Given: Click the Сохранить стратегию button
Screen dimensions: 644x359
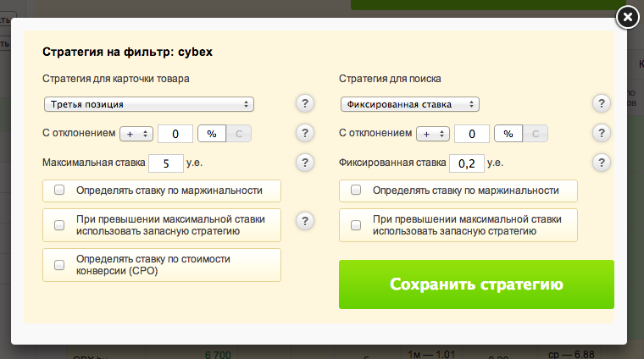Looking at the screenshot, I should (476, 284).
